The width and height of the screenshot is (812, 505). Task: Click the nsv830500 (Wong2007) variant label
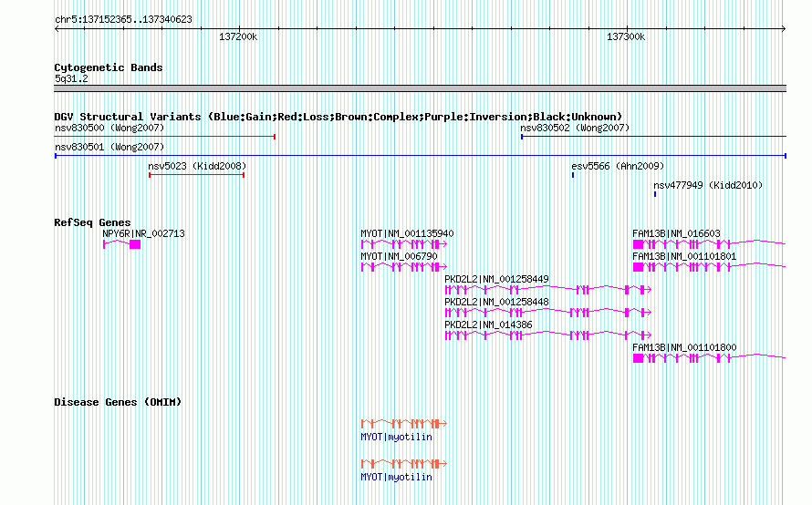coord(109,128)
